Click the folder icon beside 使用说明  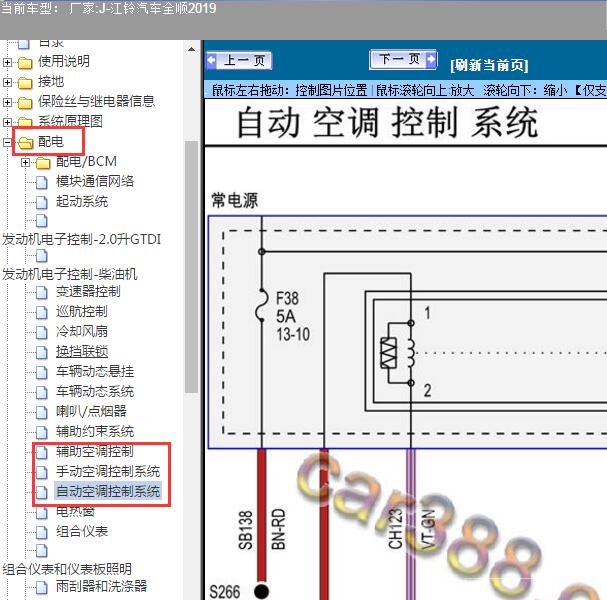pos(25,62)
